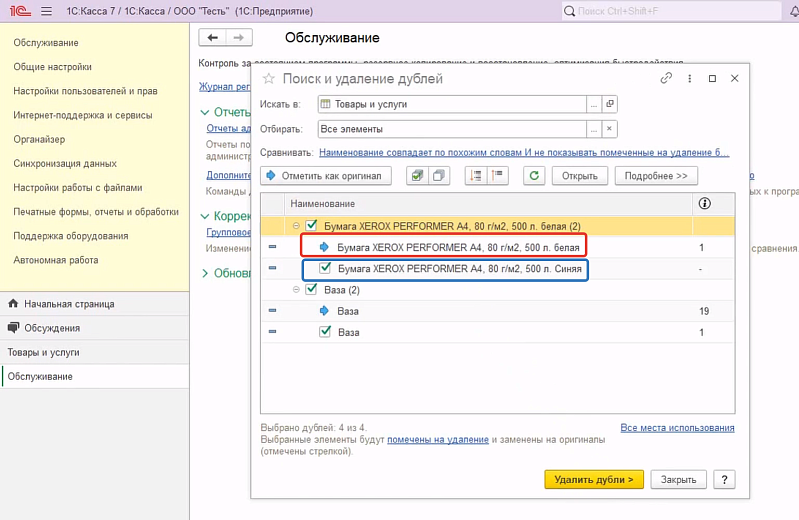Toggle checkbox for Ваза (2) group
This screenshot has width=799, height=520.
click(311, 290)
